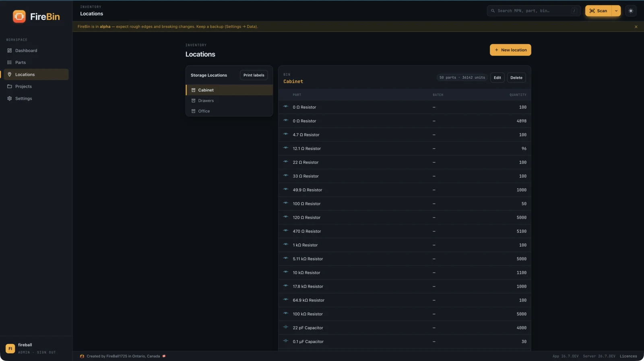Open the Dashboard icon in sidebar
The image size is (644, 361).
[10, 50]
